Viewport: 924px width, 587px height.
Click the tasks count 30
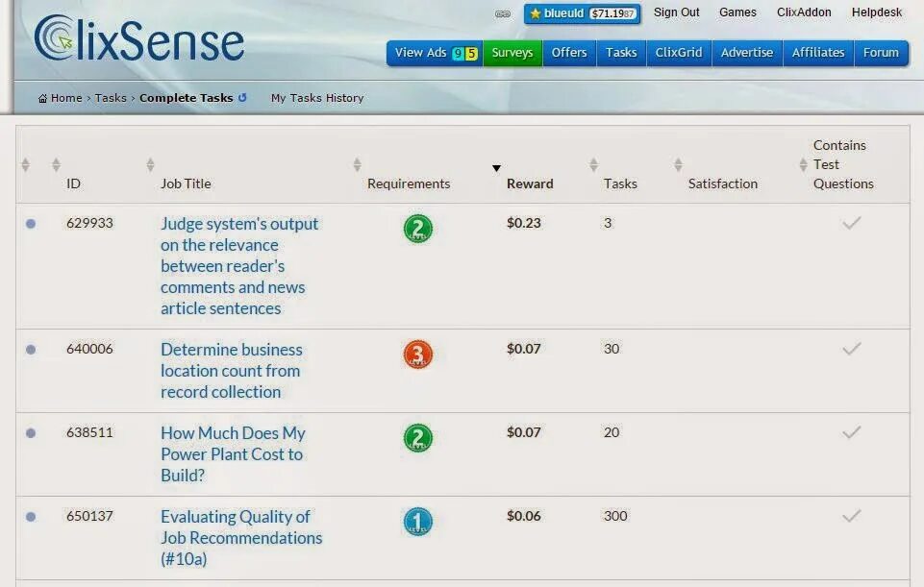[612, 349]
